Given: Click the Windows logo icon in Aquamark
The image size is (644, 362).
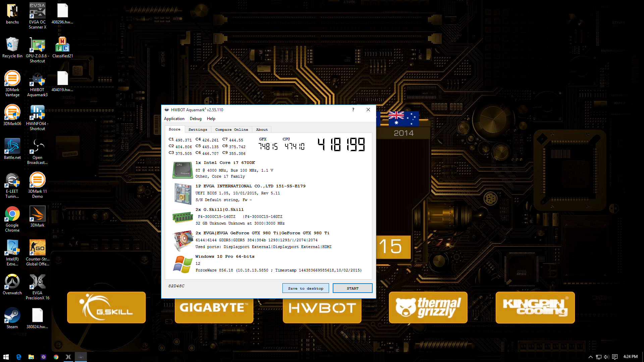Looking at the screenshot, I should tap(182, 264).
